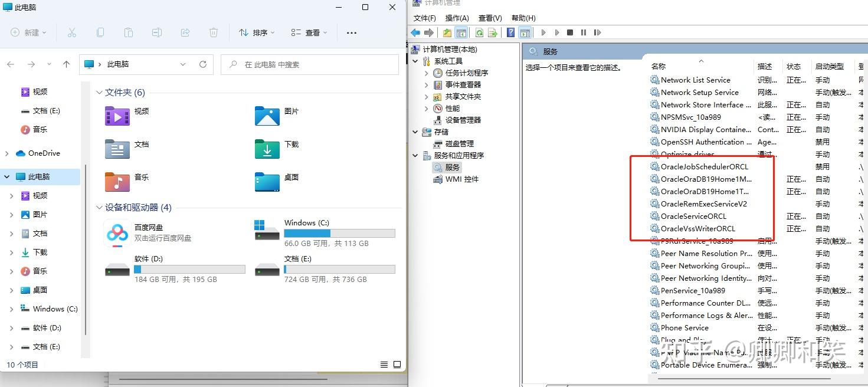The height and width of the screenshot is (387, 868).
Task: Click the Back navigation arrow icon
Action: [x=415, y=32]
